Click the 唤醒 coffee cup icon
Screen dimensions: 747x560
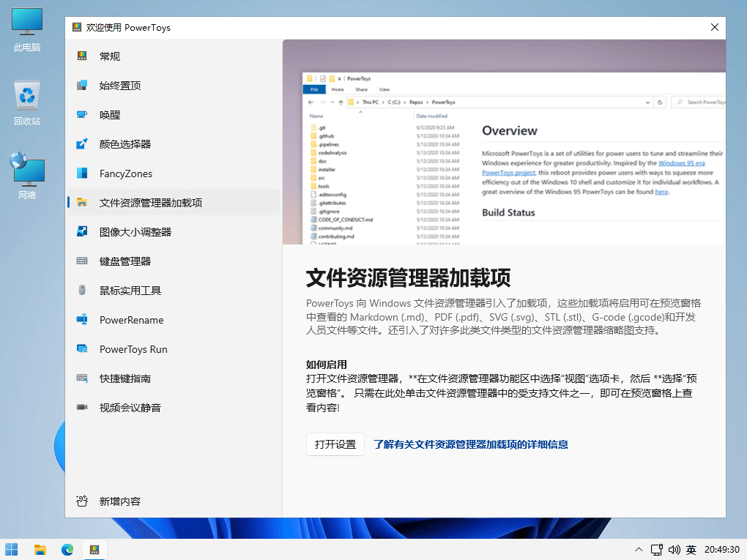[82, 115]
